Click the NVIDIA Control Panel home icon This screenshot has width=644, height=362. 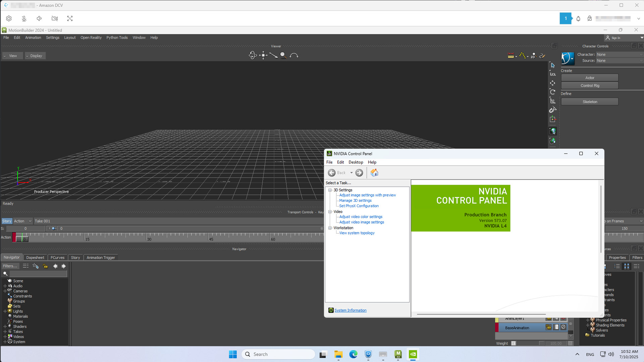[374, 173]
